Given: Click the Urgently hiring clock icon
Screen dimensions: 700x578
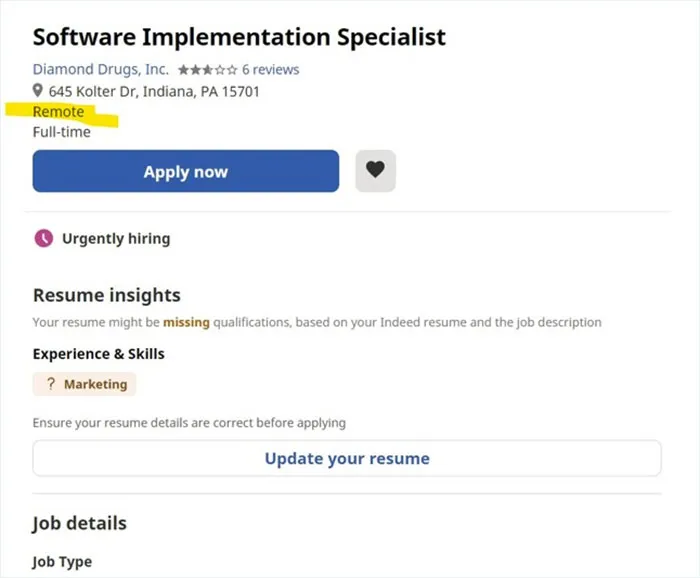Looking at the screenshot, I should pos(44,238).
